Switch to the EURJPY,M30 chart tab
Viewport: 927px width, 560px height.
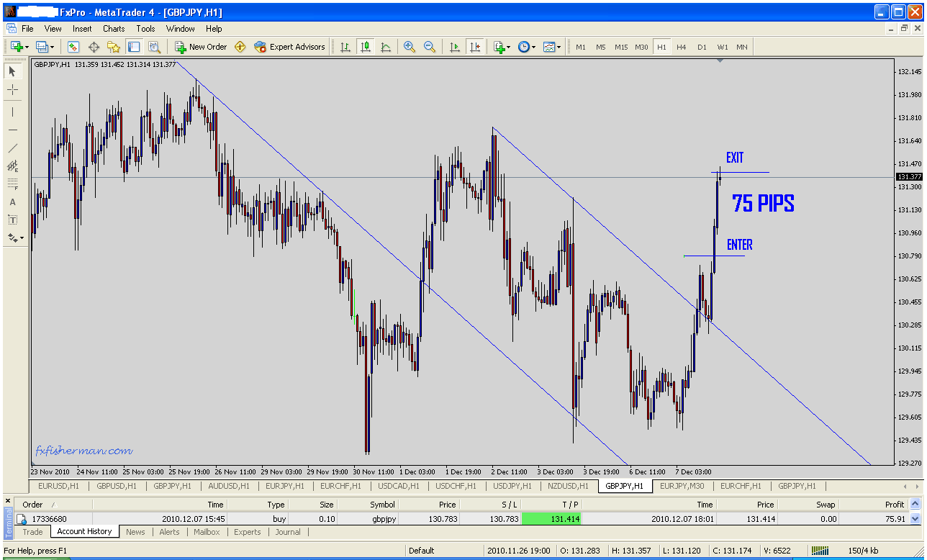(x=682, y=486)
